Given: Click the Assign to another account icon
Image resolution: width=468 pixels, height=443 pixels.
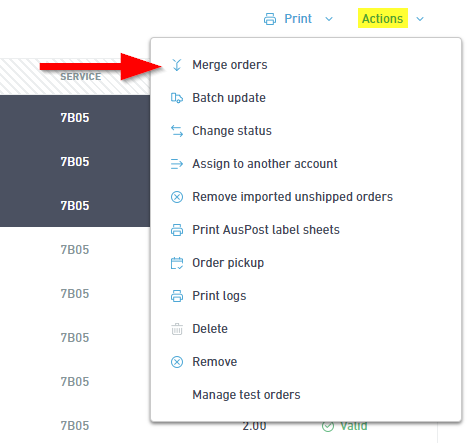Looking at the screenshot, I should coord(177,164).
